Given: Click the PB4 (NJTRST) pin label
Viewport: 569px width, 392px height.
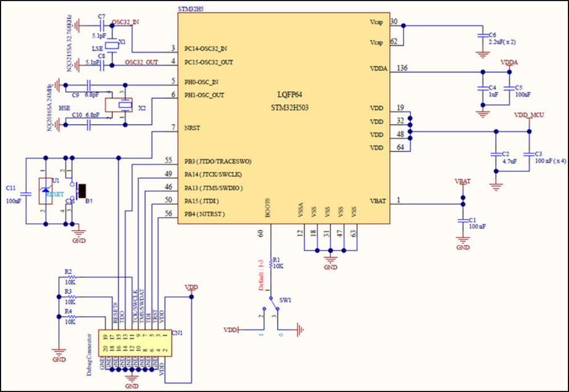Looking at the screenshot, I should click(204, 214).
